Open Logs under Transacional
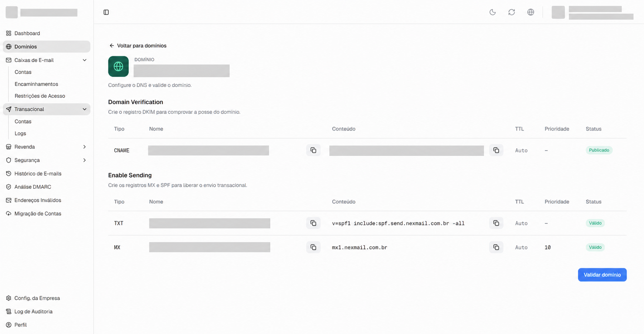 pos(20,134)
